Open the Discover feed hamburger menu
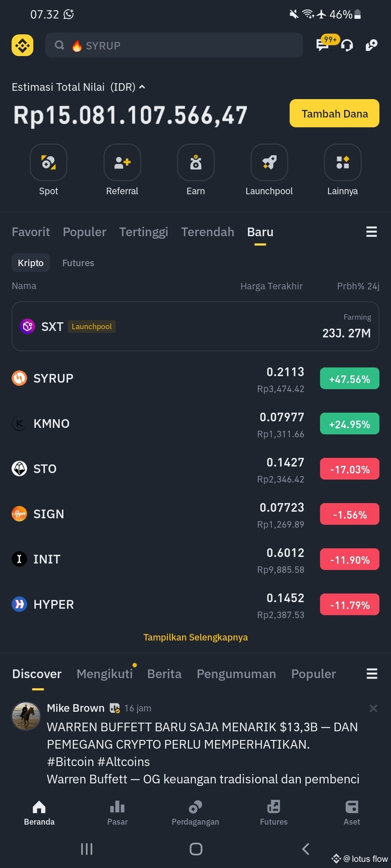Viewport: 391px width, 868px height. [372, 673]
